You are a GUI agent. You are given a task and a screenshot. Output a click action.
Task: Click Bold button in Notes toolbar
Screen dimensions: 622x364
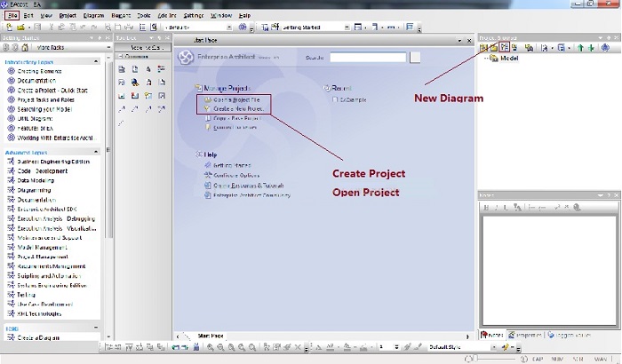pos(486,208)
